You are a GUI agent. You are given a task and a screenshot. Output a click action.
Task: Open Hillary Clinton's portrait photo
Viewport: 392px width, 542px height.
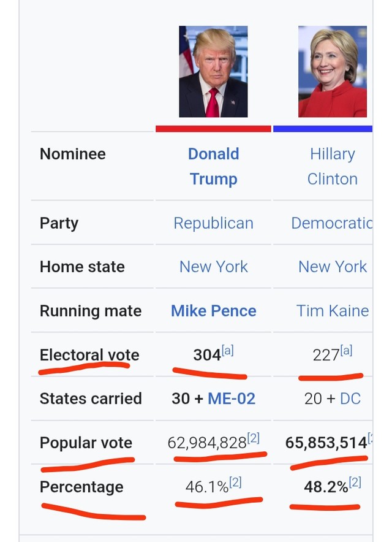coord(332,72)
